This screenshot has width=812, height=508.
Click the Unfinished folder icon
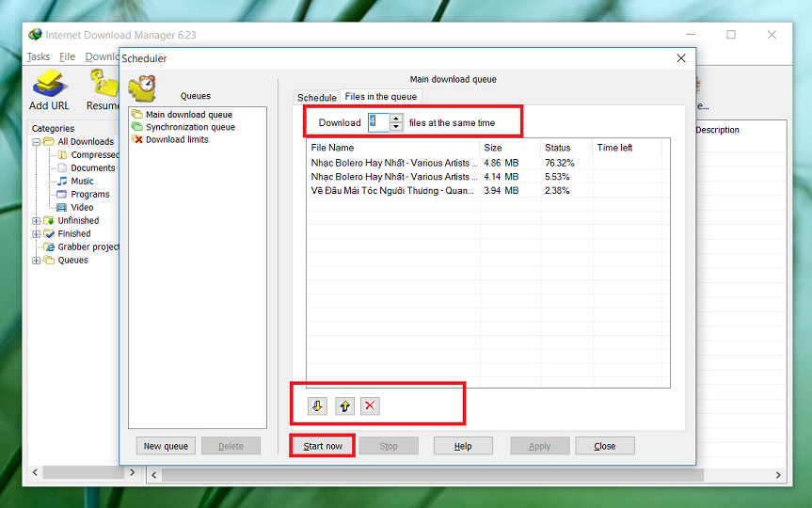pyautogui.click(x=49, y=220)
